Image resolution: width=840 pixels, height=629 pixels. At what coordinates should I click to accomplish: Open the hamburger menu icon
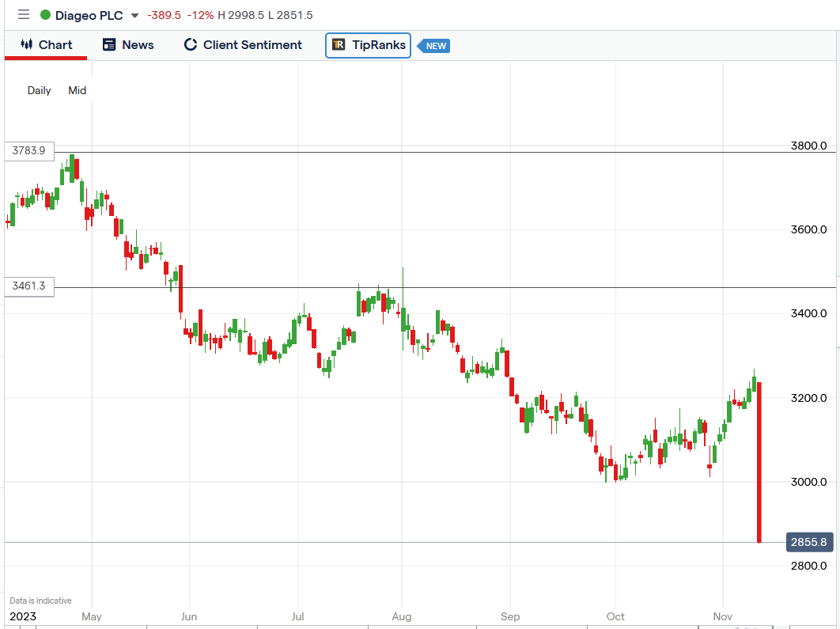24,14
